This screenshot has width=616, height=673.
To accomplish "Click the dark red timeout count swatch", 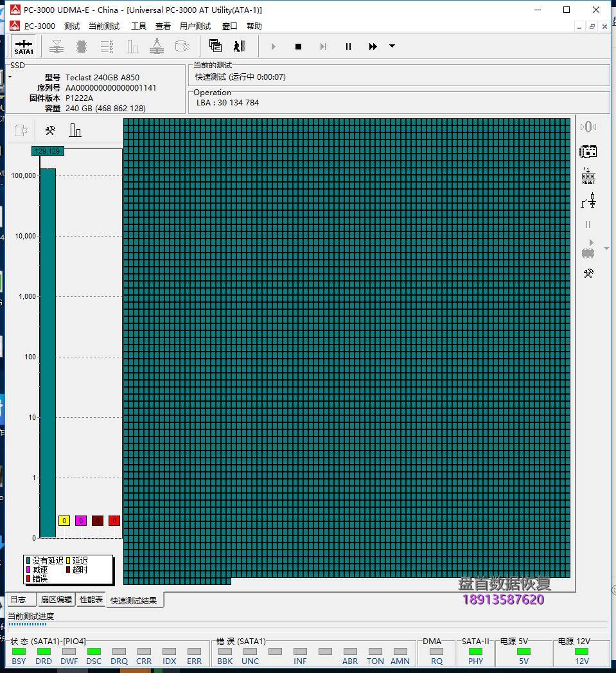I will (98, 521).
